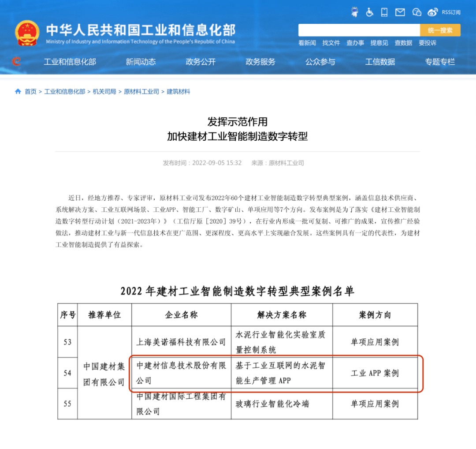Open the email subscription icon
Screen dimensions: 476x449
(400, 12)
